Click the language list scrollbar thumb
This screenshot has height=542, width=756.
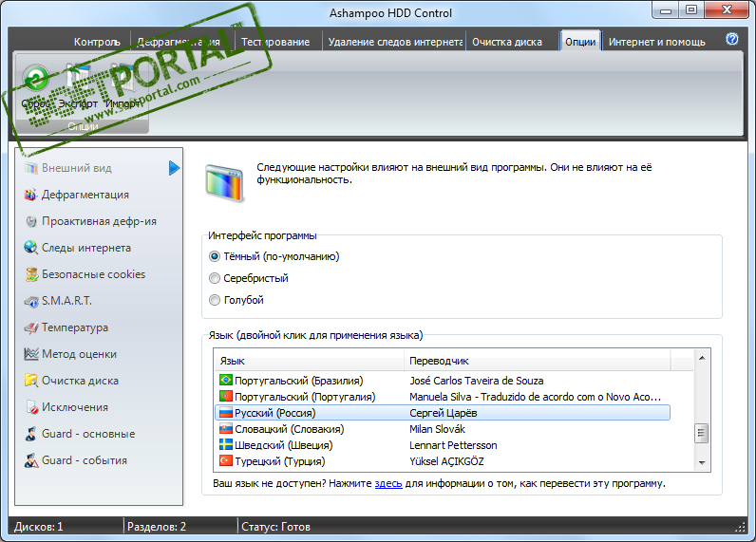[702, 433]
